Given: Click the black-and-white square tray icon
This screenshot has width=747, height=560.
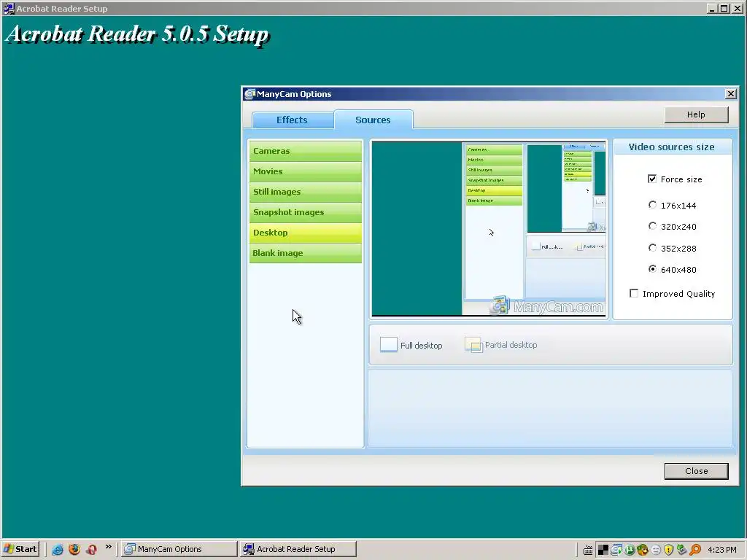Looking at the screenshot, I should tap(603, 550).
